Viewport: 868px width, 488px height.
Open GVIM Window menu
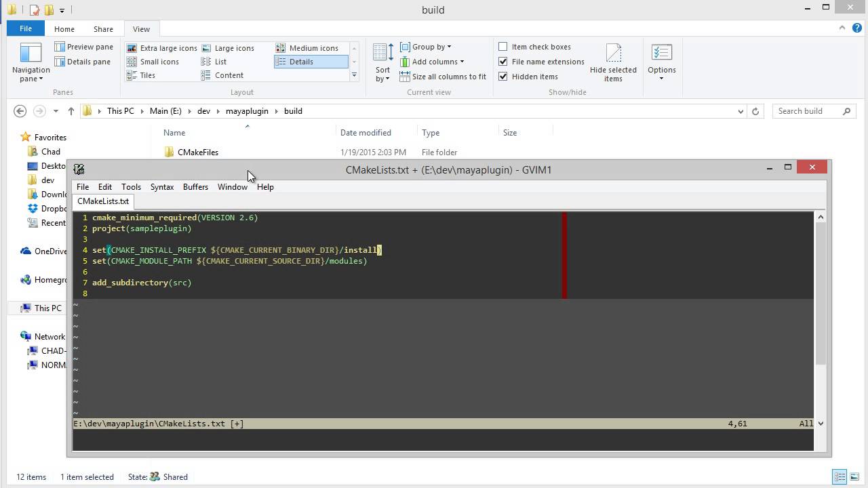[233, 187]
